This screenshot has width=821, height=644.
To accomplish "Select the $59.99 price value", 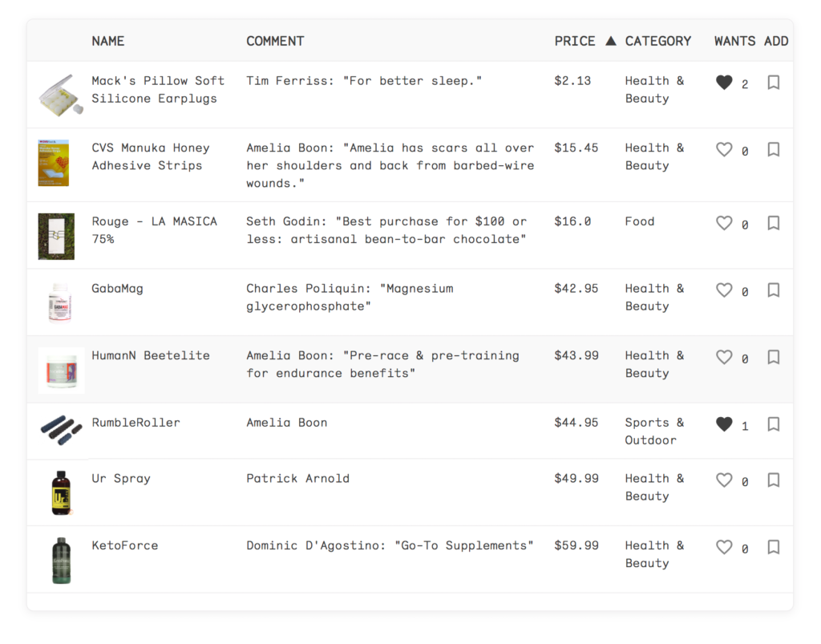I will tap(576, 545).
